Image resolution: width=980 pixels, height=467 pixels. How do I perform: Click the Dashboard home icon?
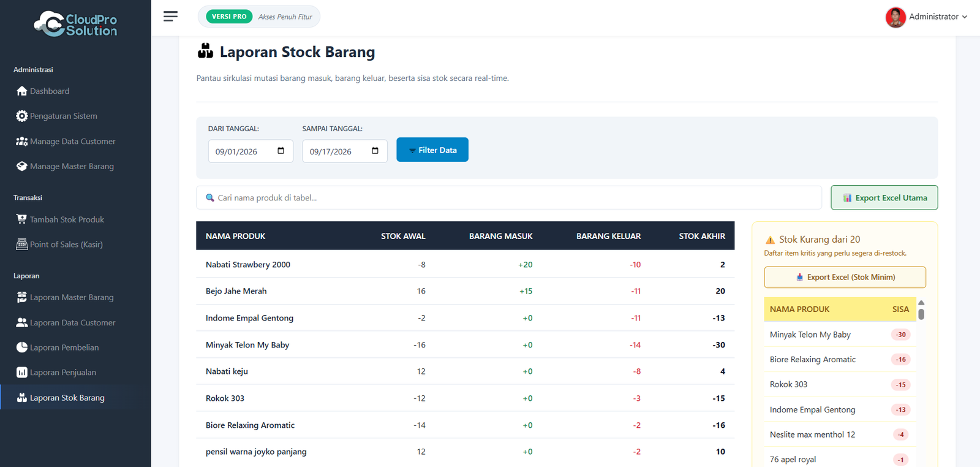point(21,91)
